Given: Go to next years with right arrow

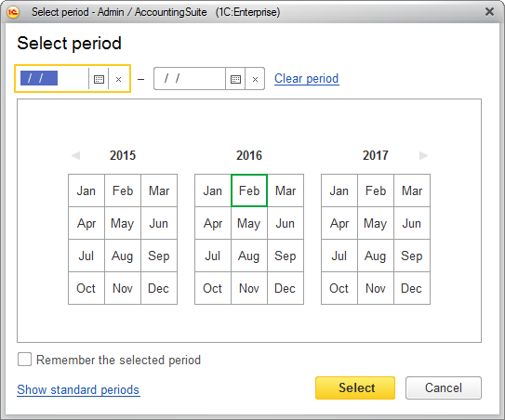Looking at the screenshot, I should click(x=423, y=155).
